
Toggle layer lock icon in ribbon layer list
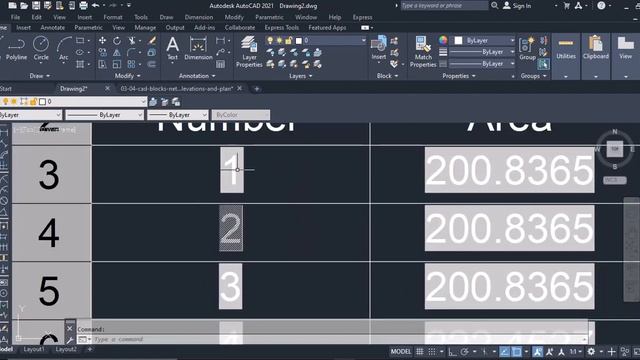pyautogui.click(x=289, y=40)
